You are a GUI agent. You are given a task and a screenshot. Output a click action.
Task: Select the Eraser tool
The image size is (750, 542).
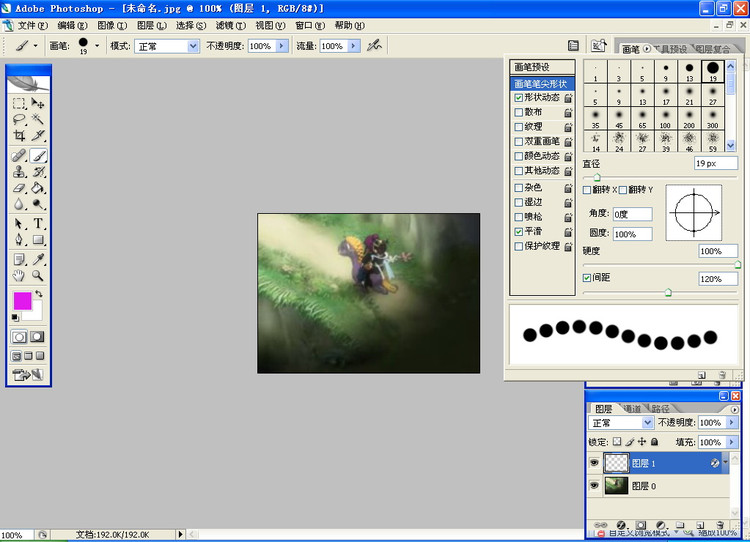click(19, 188)
